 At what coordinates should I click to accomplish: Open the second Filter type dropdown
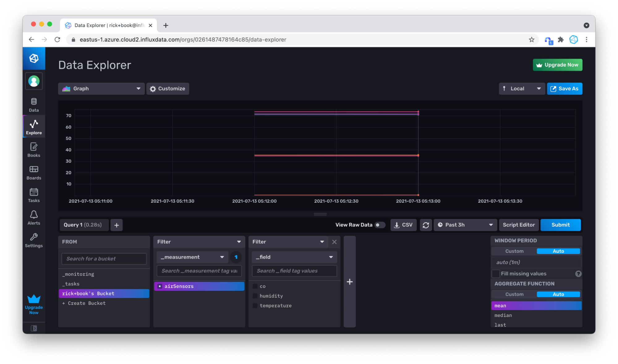pos(288,242)
